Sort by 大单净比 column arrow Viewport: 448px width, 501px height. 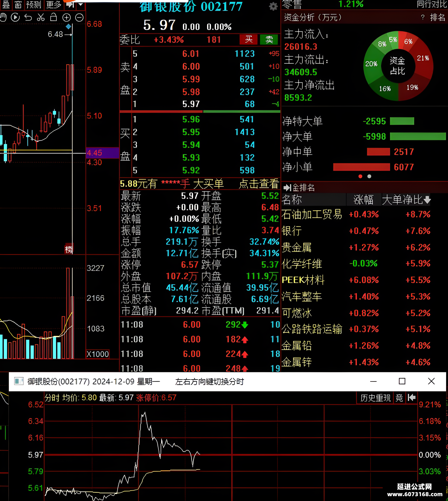[427, 200]
